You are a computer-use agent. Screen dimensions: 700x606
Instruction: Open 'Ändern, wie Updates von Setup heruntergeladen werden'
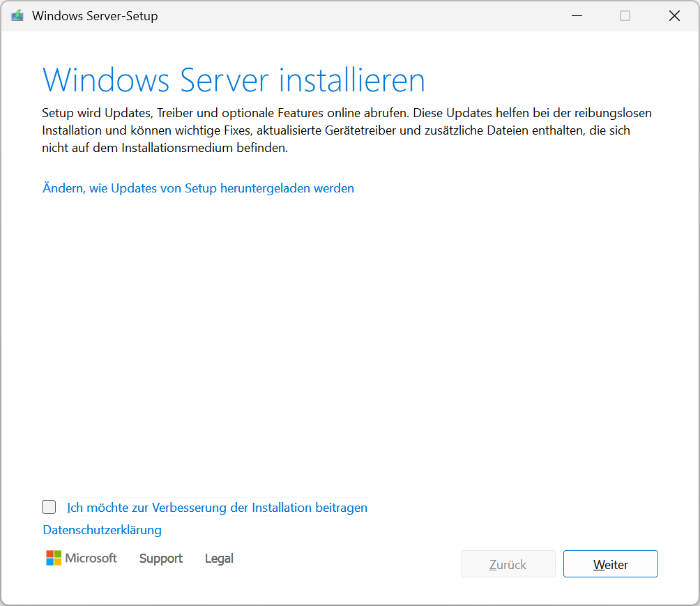(198, 188)
